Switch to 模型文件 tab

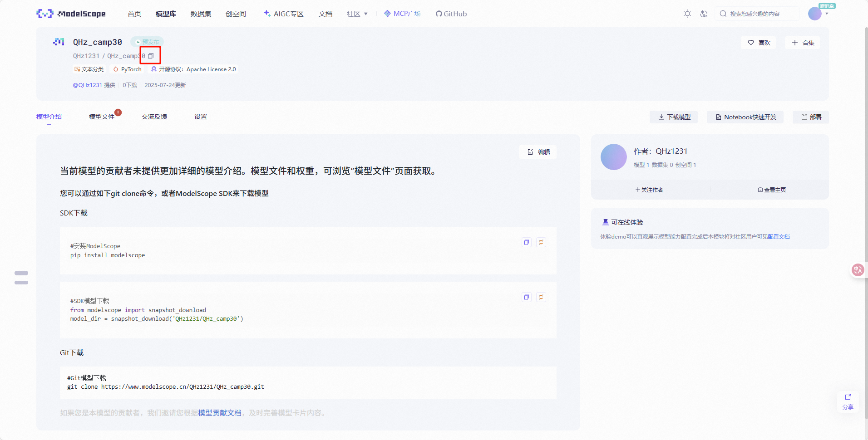coord(102,117)
